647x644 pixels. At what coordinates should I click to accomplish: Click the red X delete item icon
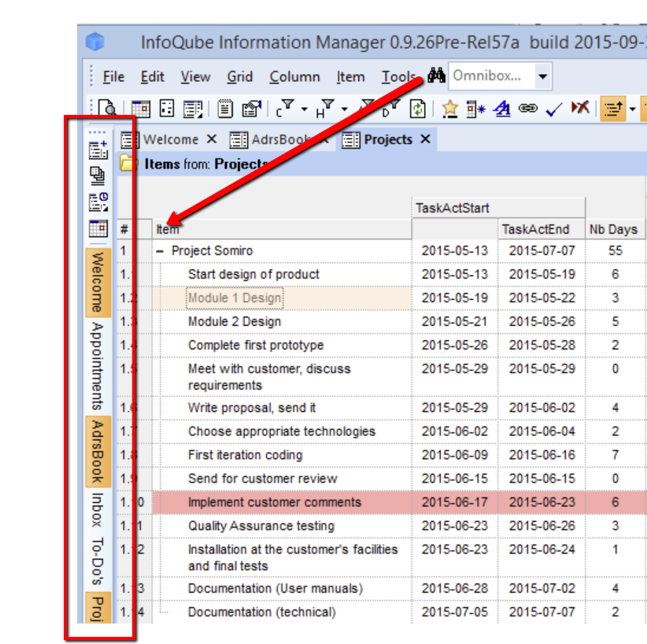(x=580, y=108)
